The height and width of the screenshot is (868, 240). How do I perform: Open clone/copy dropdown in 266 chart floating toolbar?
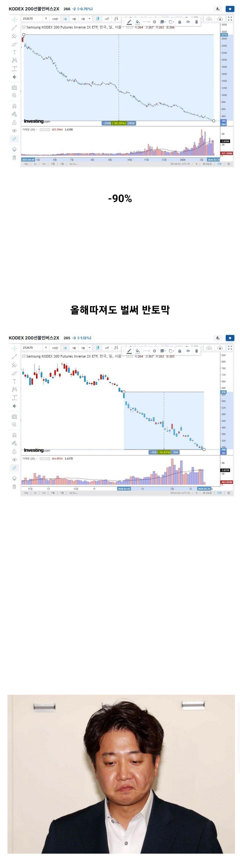[x=171, y=22]
